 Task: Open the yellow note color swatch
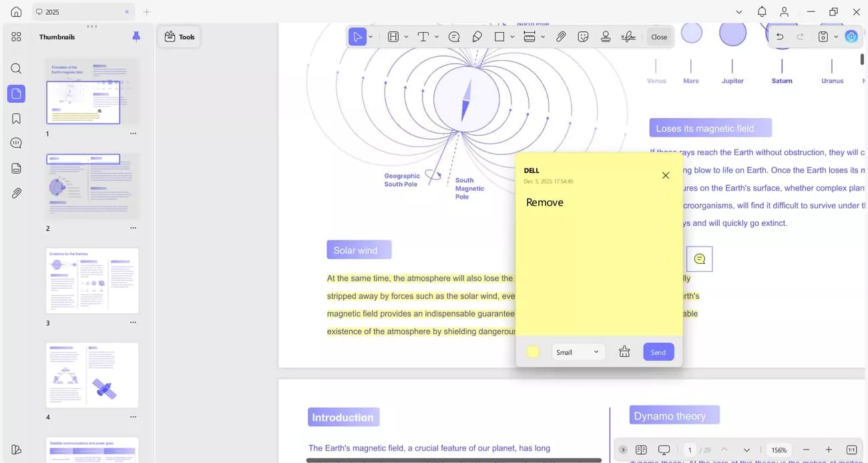point(533,351)
